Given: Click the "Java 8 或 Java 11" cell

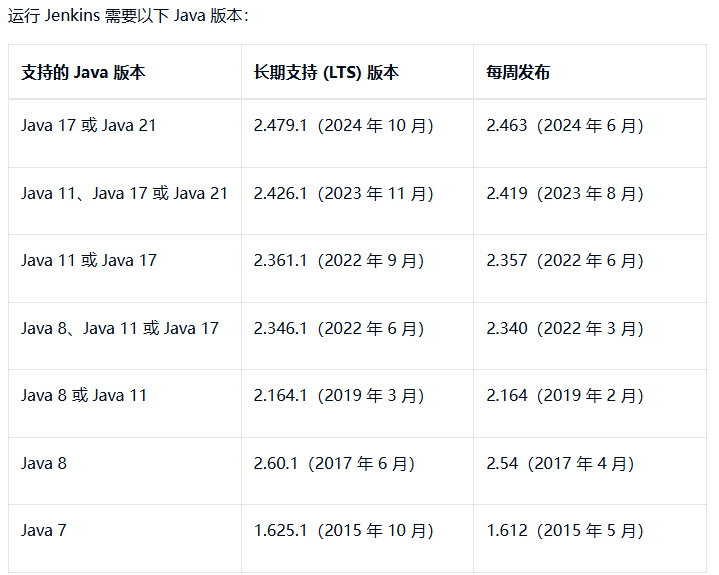Looking at the screenshot, I should tap(84, 396).
